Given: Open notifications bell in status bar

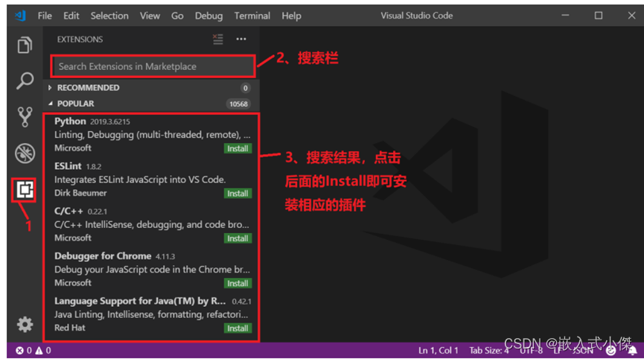Looking at the screenshot, I should click(633, 350).
